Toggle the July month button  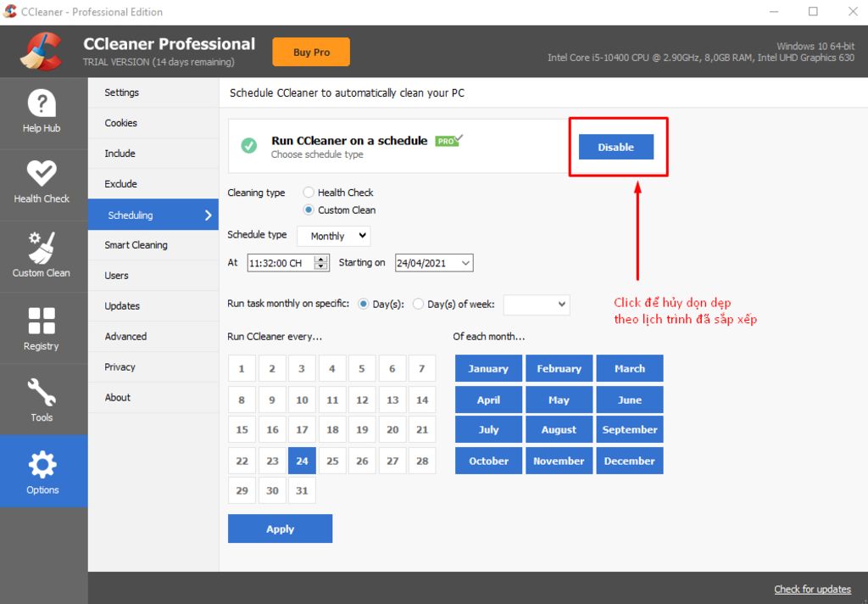click(x=488, y=429)
